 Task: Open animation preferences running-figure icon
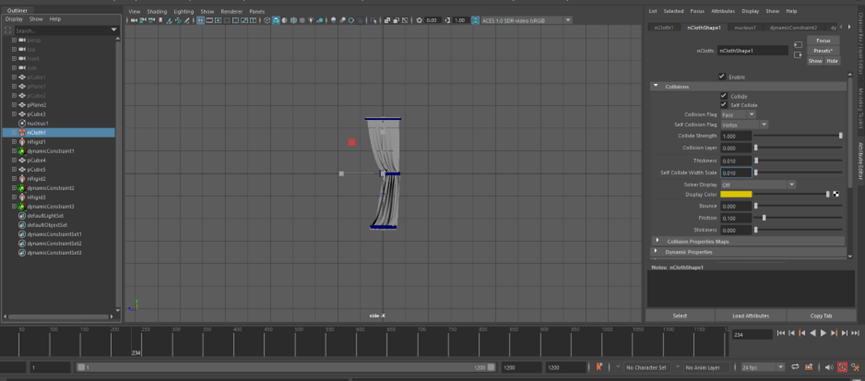pyautogui.click(x=855, y=367)
